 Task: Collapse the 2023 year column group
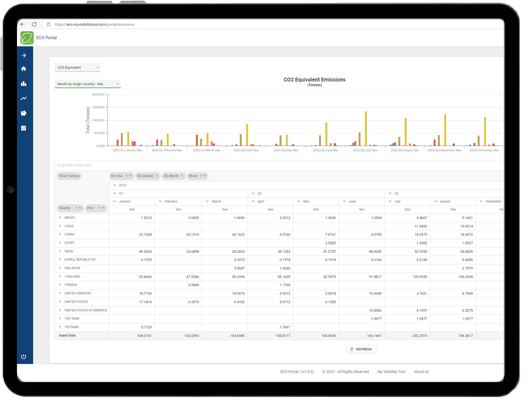click(114, 185)
